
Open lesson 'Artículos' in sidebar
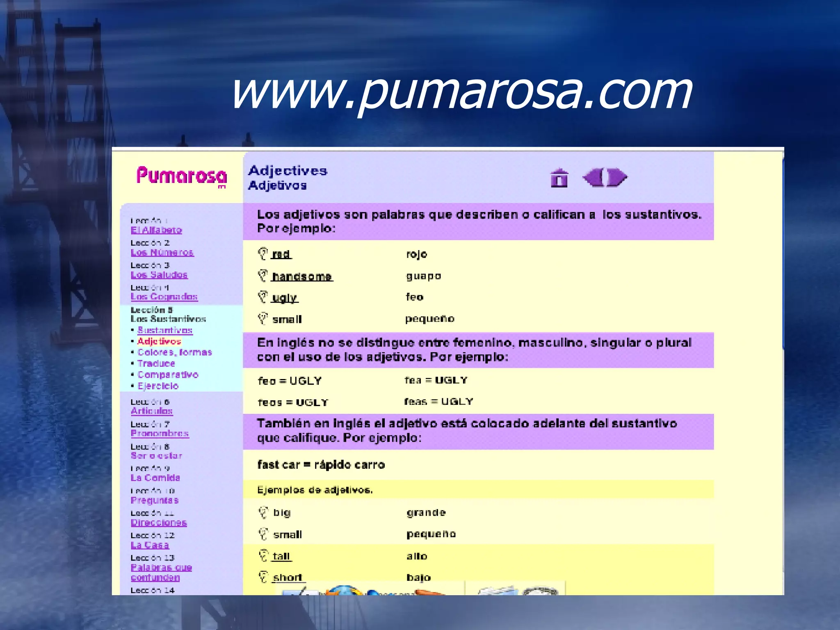151,411
